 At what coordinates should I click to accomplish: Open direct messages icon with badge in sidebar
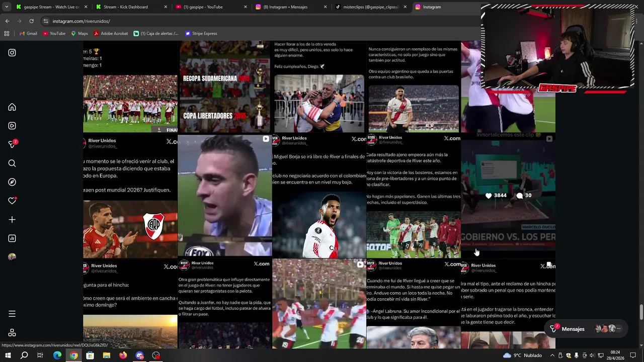click(x=12, y=144)
